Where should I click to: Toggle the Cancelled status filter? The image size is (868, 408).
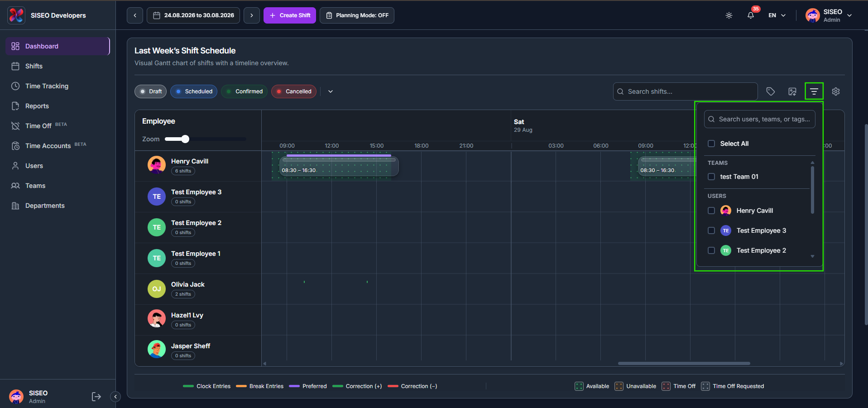coord(294,91)
